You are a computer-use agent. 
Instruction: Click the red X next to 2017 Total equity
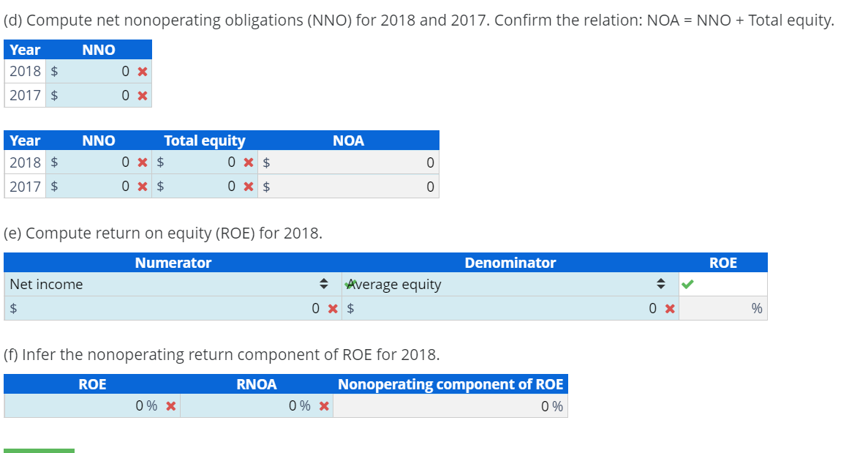tap(249, 186)
